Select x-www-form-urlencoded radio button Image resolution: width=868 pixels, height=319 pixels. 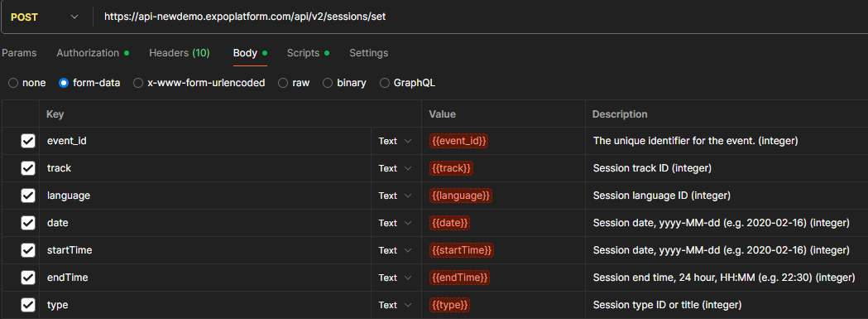(138, 83)
